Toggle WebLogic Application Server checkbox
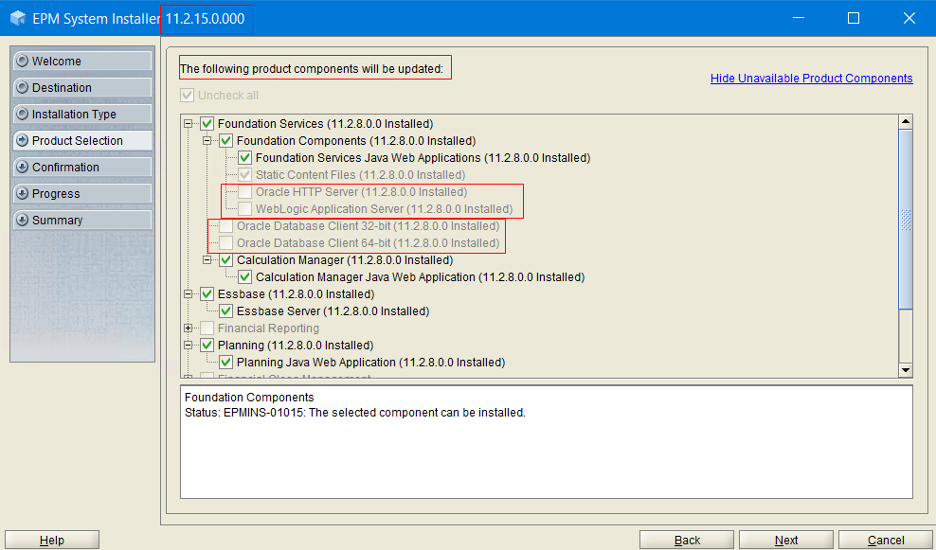The width and height of the screenshot is (936, 550). [x=245, y=209]
